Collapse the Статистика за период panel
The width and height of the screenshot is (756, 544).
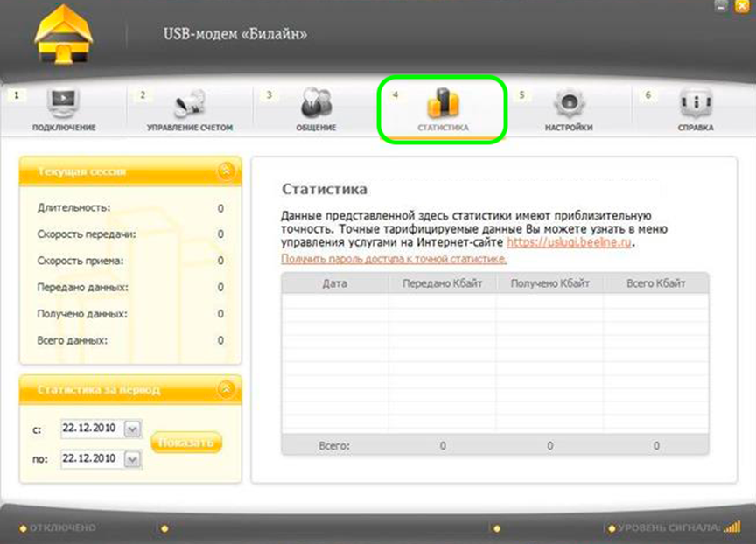pos(226,389)
